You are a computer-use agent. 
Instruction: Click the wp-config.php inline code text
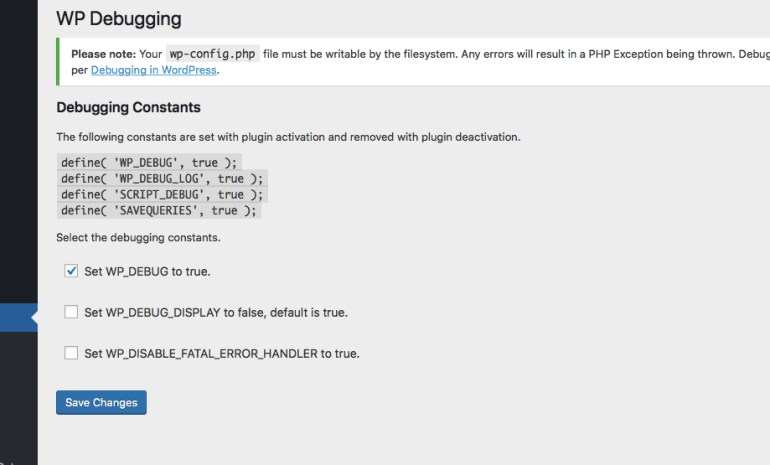tap(213, 54)
